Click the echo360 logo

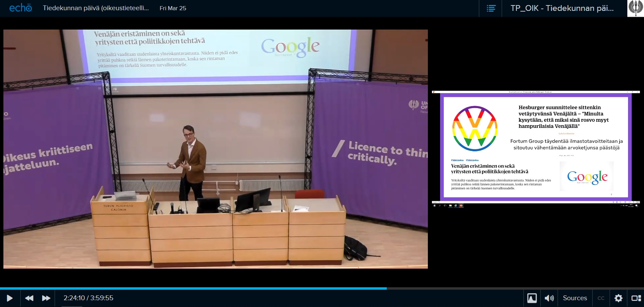coord(20,8)
